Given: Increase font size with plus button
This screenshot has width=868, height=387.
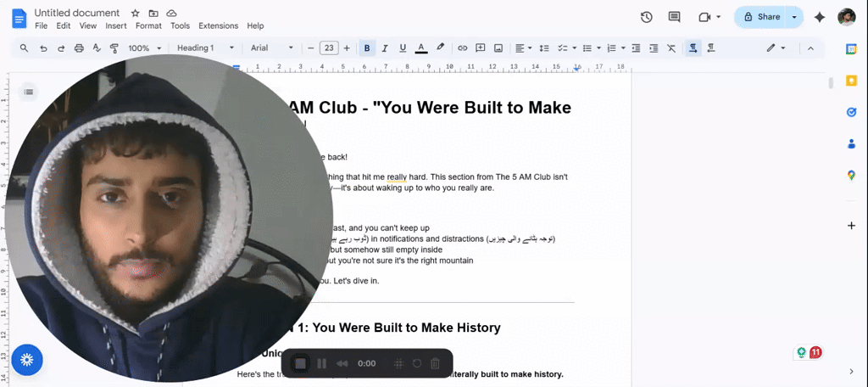Looking at the screenshot, I should (x=347, y=48).
